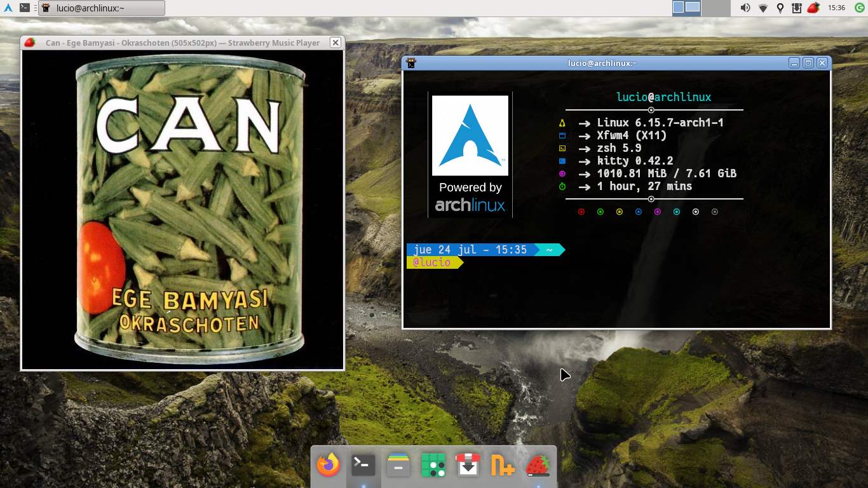This screenshot has width=868, height=488.
Task: Click the cyan ~ directory prompt segment
Action: [x=550, y=250]
